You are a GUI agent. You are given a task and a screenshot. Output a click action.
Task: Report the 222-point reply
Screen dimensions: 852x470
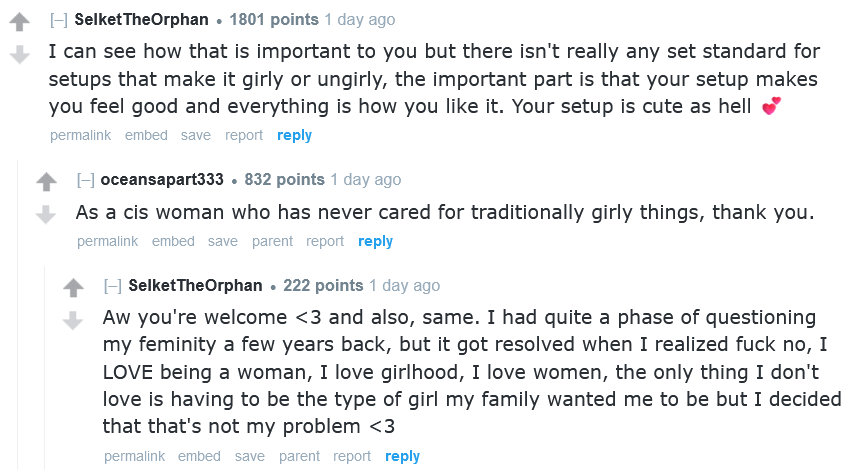[x=352, y=456]
